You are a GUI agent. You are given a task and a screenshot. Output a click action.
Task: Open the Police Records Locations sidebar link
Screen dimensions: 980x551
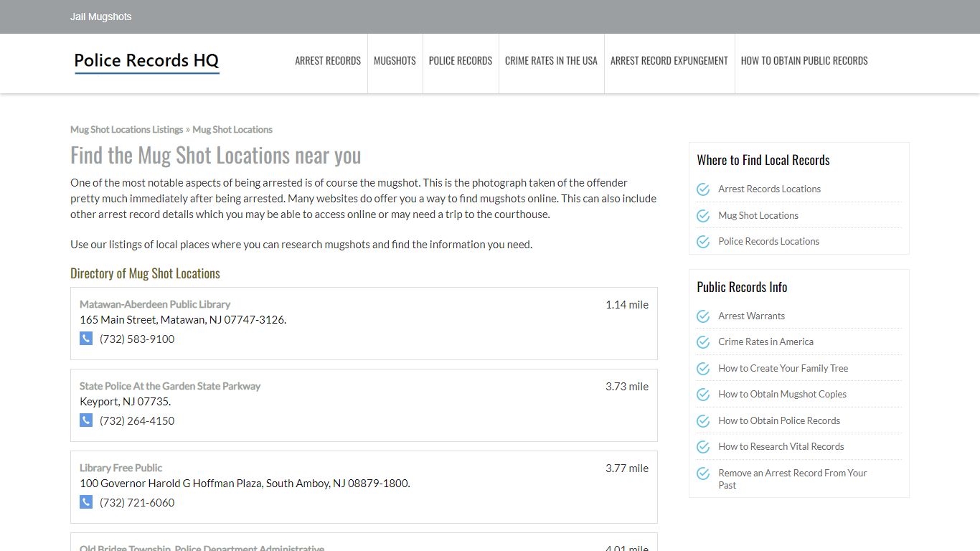pyautogui.click(x=769, y=242)
